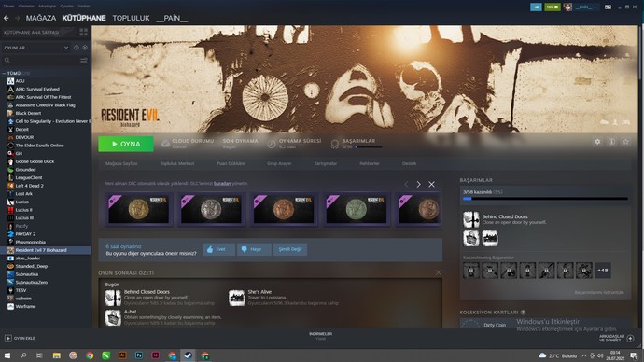Viewport: 644px width, 362px height.
Task: Open the Mağaza Sayfası link
Action: [x=121, y=164]
